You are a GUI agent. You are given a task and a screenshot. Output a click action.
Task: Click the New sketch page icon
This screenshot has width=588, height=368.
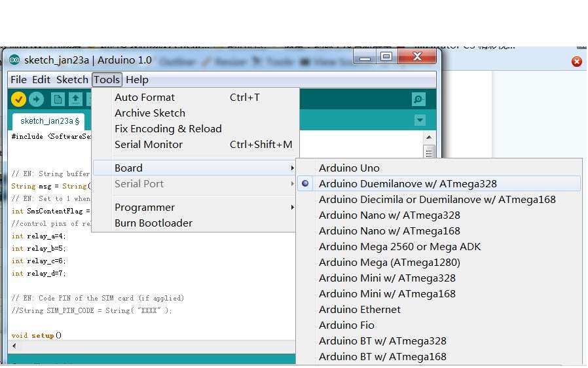(x=58, y=100)
